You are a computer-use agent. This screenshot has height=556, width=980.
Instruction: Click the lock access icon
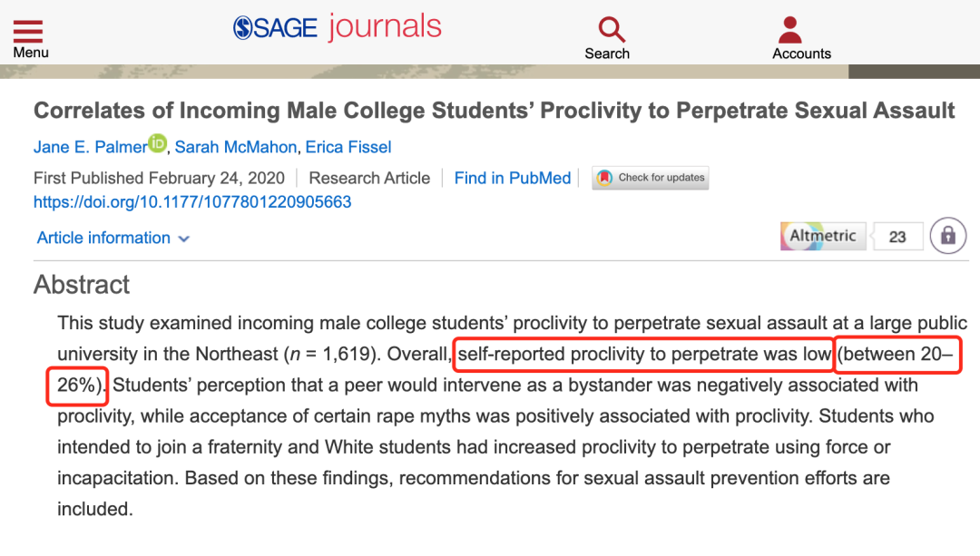(x=948, y=236)
